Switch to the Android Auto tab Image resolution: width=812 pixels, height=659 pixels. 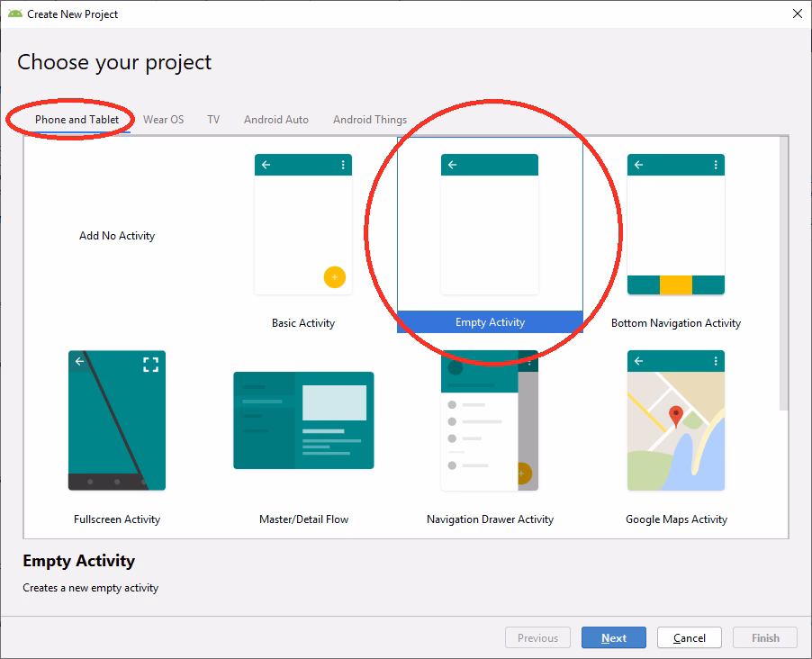pyautogui.click(x=275, y=119)
